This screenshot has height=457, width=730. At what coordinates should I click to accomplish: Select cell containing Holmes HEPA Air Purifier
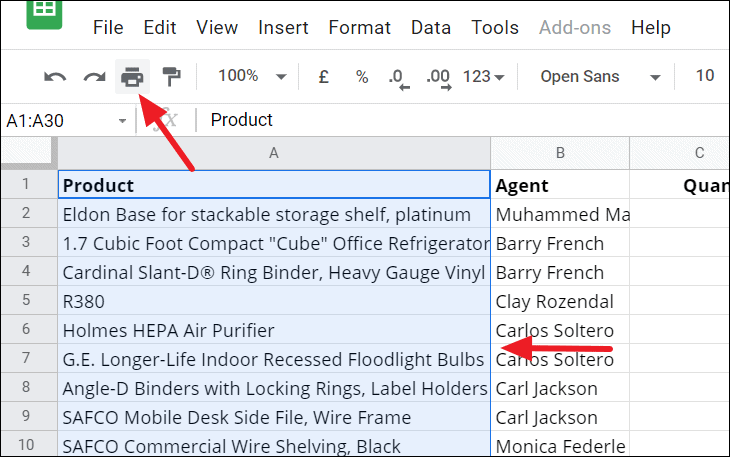pos(274,330)
